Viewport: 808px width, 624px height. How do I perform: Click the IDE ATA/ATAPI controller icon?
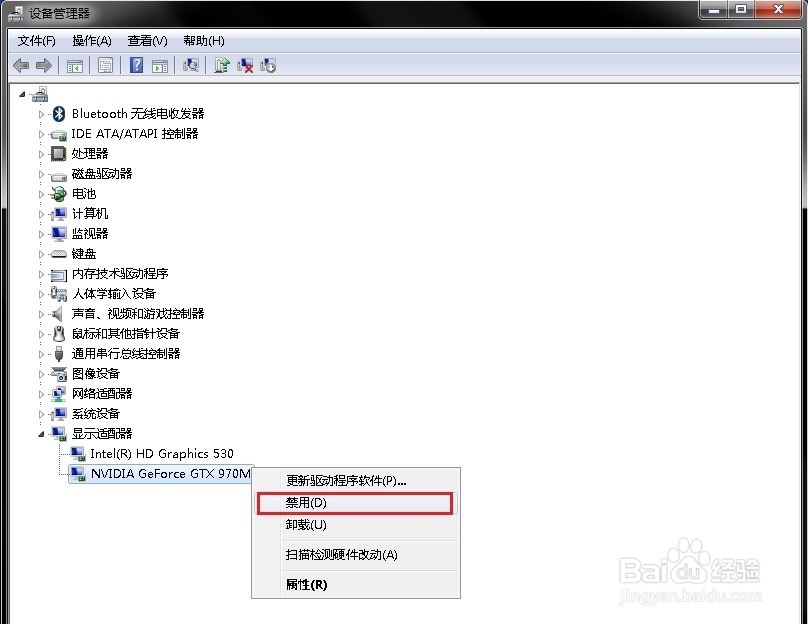(x=58, y=134)
